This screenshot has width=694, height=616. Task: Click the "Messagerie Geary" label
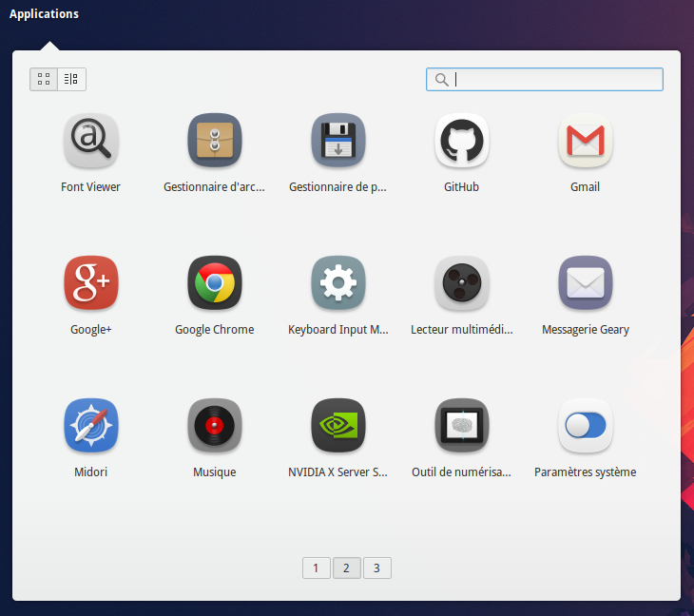[x=585, y=330]
